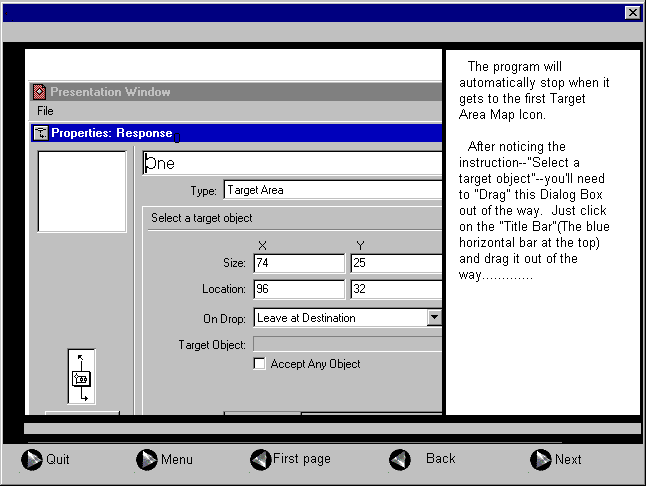Click the Size Y field showing 25

click(396, 263)
